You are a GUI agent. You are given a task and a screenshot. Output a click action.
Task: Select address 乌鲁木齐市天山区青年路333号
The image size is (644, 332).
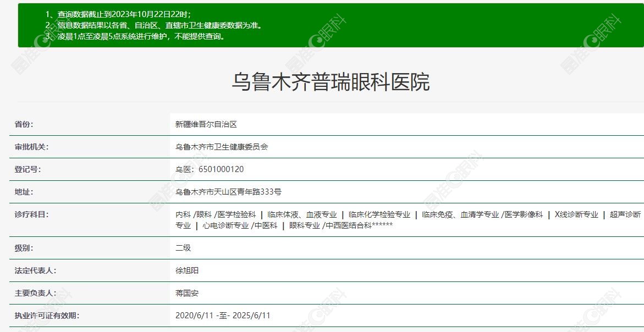point(228,192)
